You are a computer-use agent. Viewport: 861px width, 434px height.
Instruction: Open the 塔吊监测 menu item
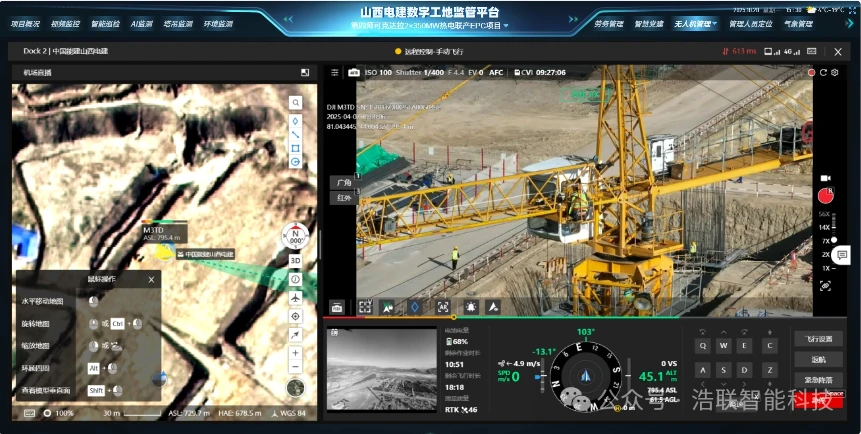coord(177,24)
